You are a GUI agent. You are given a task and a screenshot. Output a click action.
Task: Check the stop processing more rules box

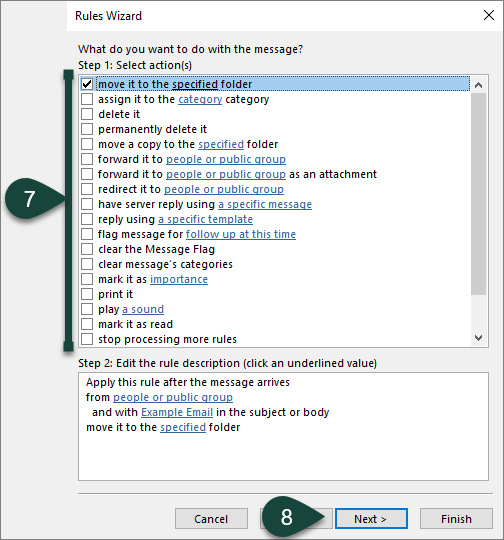(x=87, y=339)
